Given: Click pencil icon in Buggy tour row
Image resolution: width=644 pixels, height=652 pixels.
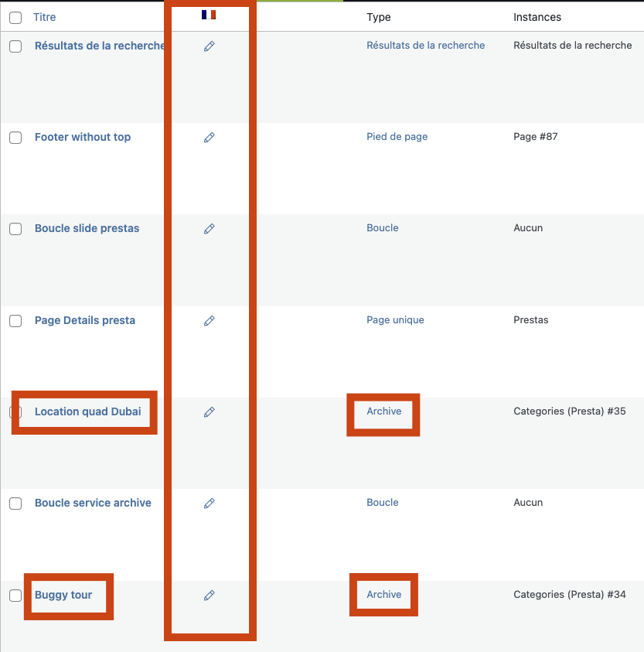Looking at the screenshot, I should [209, 596].
